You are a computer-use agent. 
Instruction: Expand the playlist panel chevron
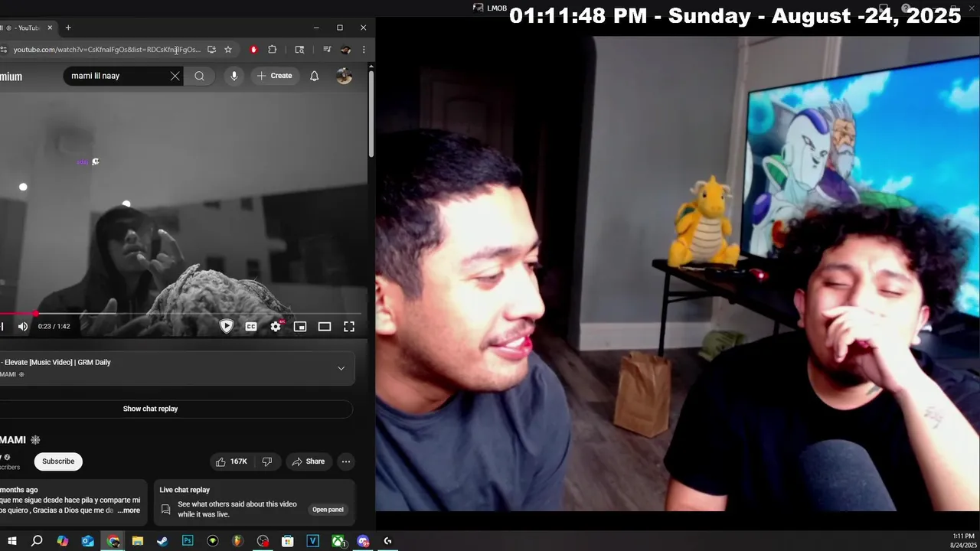pyautogui.click(x=341, y=368)
